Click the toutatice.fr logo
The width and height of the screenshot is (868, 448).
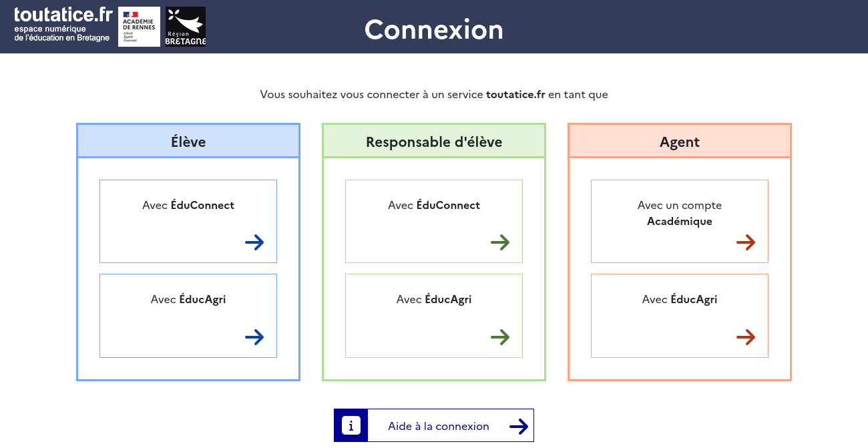tap(63, 25)
